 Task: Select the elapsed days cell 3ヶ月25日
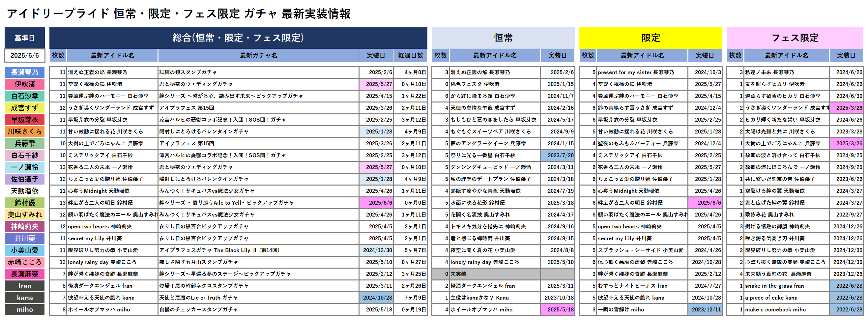click(x=410, y=274)
